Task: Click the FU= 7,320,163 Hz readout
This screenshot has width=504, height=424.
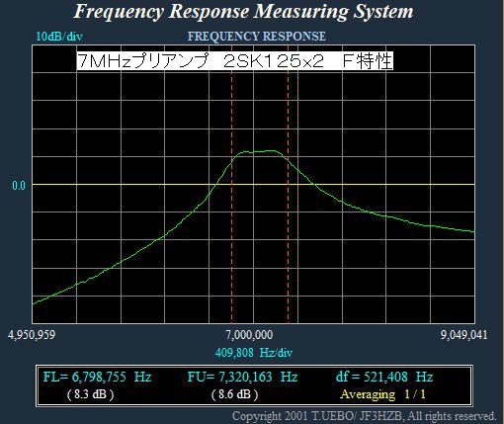Action: [x=242, y=377]
